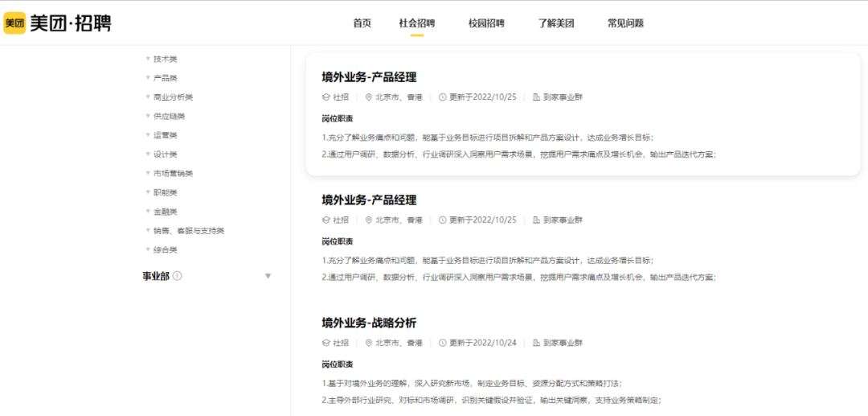Select the 运营类 category in the sidebar
The height and width of the screenshot is (416, 868).
165,135
